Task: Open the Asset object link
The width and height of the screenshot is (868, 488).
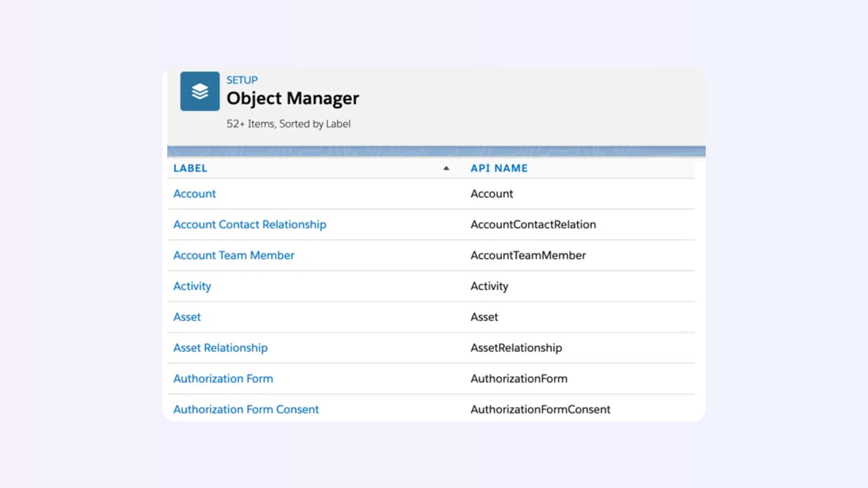Action: (x=187, y=317)
